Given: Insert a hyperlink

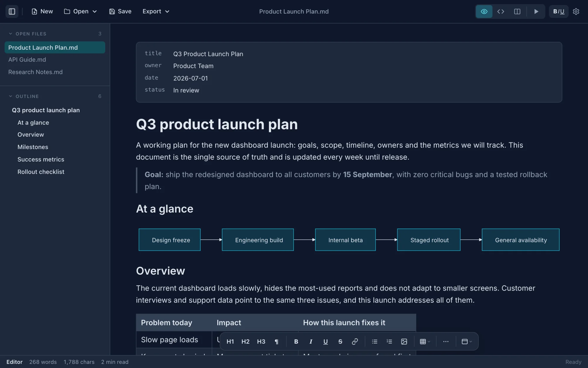Looking at the screenshot, I should click(355, 342).
